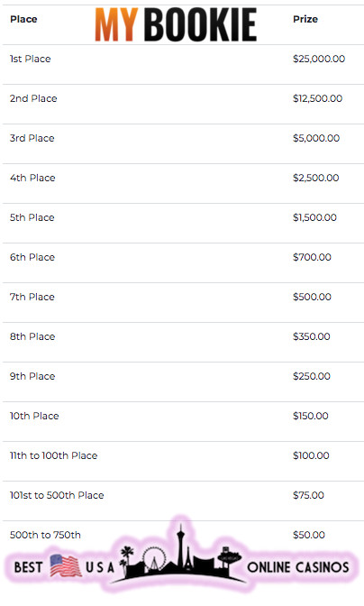This screenshot has height=606, width=364.
Task: Click the $25,000.00 prize amount
Action: click(319, 59)
